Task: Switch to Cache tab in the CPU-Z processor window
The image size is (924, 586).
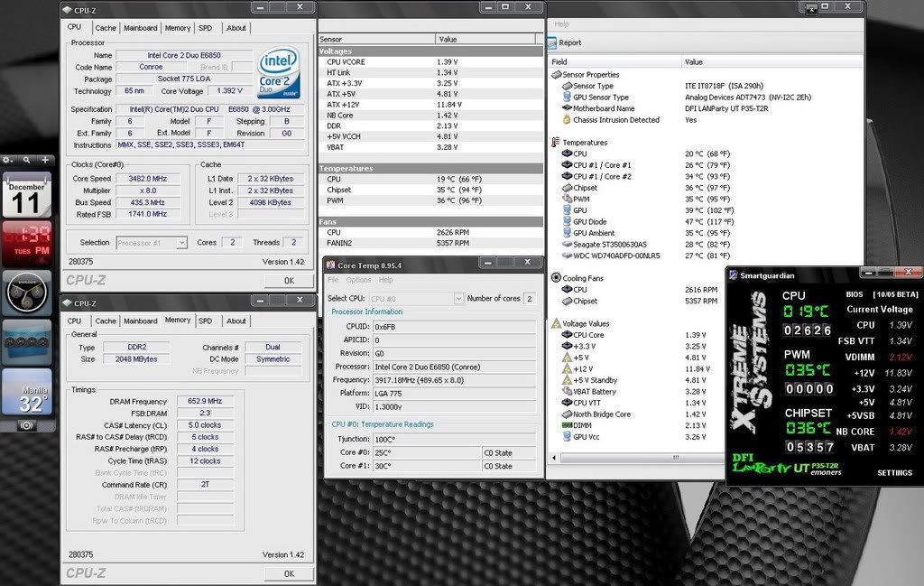Action: (106, 28)
